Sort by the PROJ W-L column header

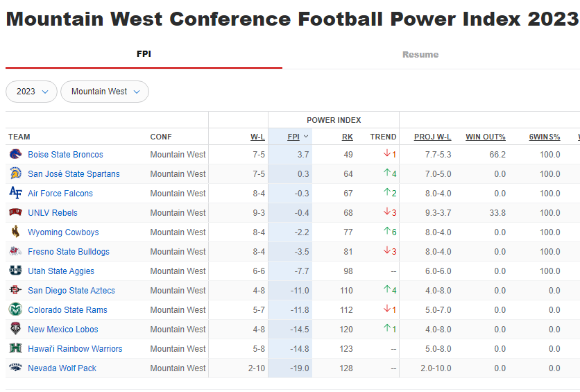[x=432, y=137]
